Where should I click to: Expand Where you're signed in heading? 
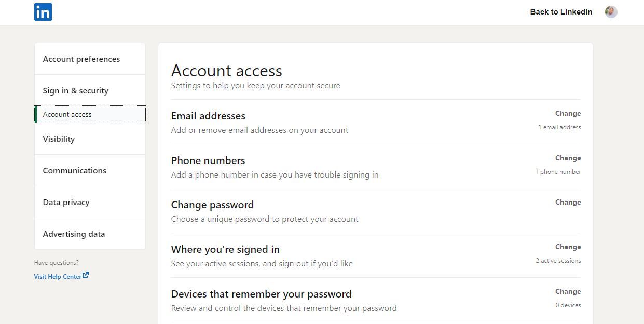coord(225,250)
